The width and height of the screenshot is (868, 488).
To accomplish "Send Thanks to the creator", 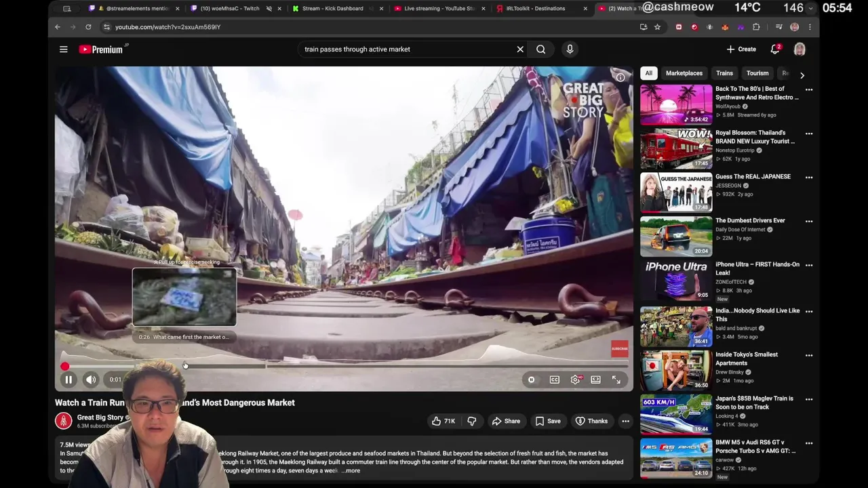I will 591,421.
